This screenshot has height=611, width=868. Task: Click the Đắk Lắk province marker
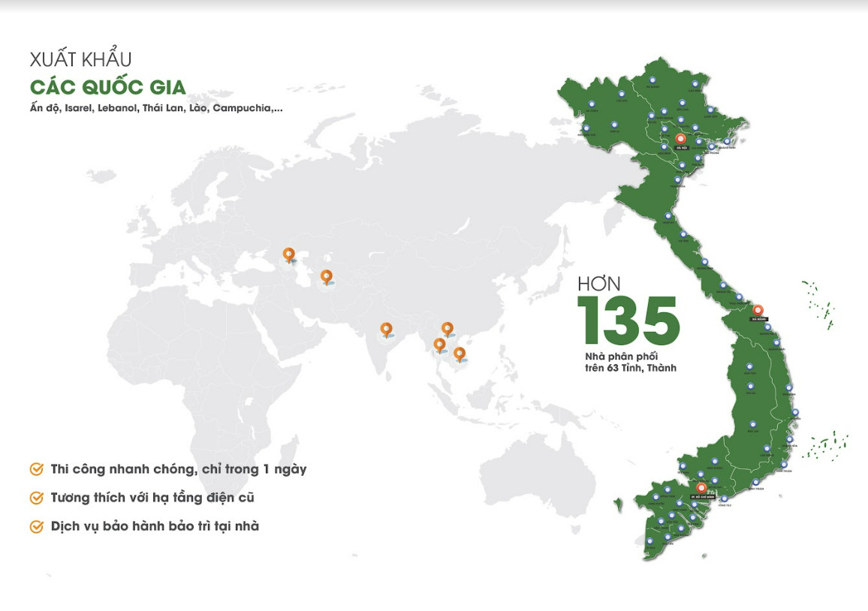[x=752, y=423]
